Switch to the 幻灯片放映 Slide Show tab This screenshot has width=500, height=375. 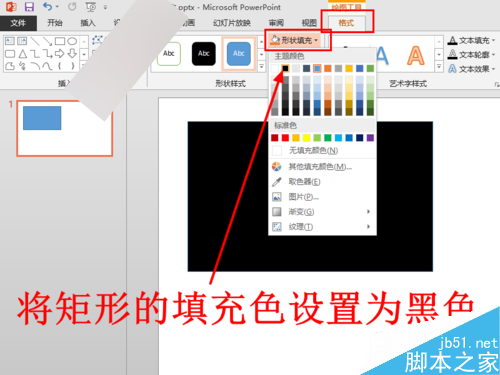[x=232, y=23]
